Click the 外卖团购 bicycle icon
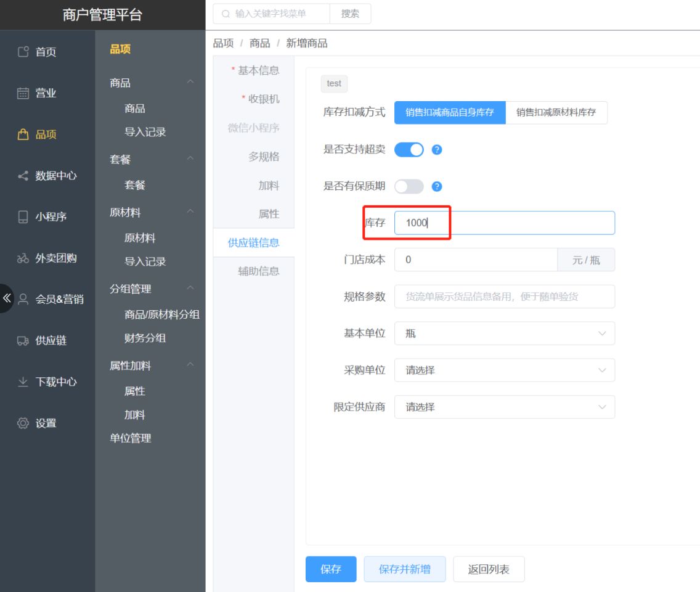Viewport: 700px width, 592px height. coord(23,258)
